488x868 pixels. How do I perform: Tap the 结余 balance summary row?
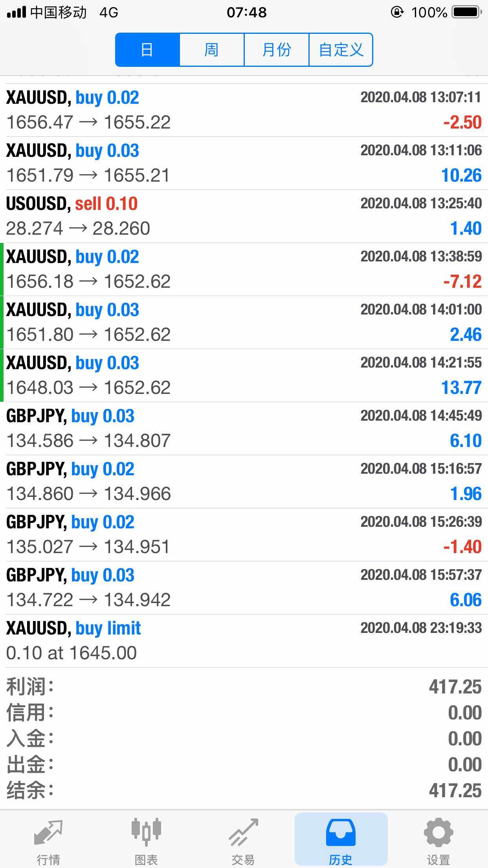point(244,791)
